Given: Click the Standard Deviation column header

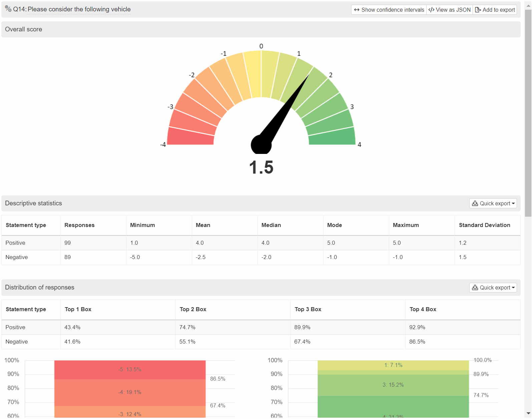Looking at the screenshot, I should 484,225.
